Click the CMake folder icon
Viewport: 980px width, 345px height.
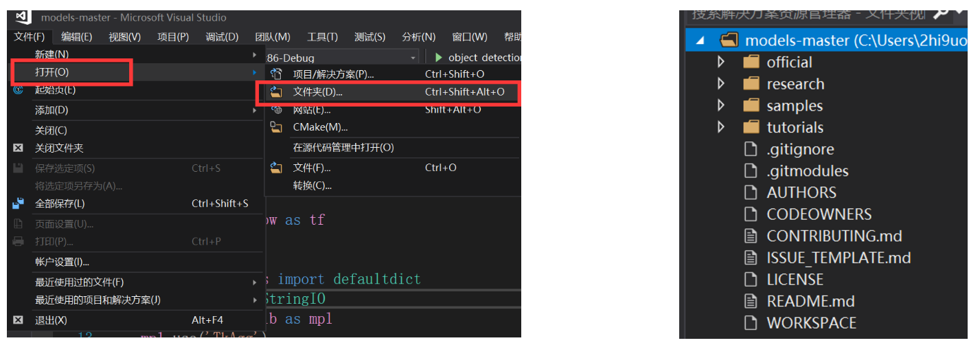point(276,127)
